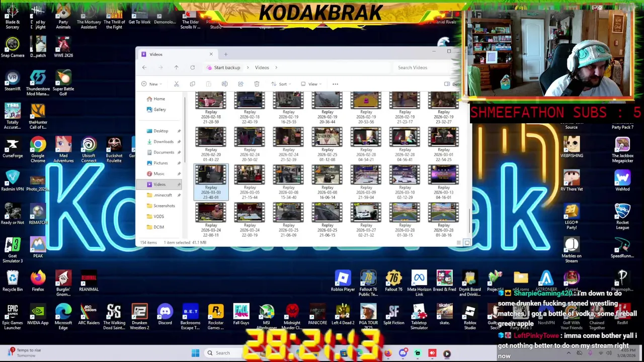Go back with the Explorer back arrow
This screenshot has height=362, width=644.
[x=144, y=67]
